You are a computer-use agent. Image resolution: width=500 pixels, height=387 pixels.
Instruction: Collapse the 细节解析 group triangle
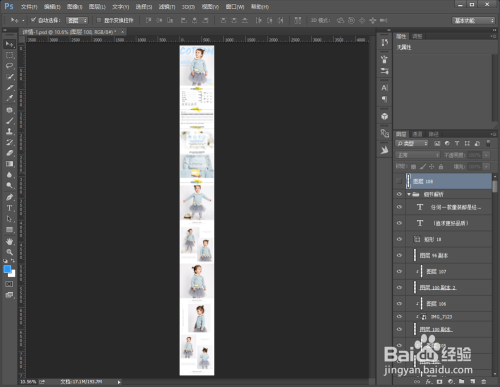pyautogui.click(x=409, y=194)
